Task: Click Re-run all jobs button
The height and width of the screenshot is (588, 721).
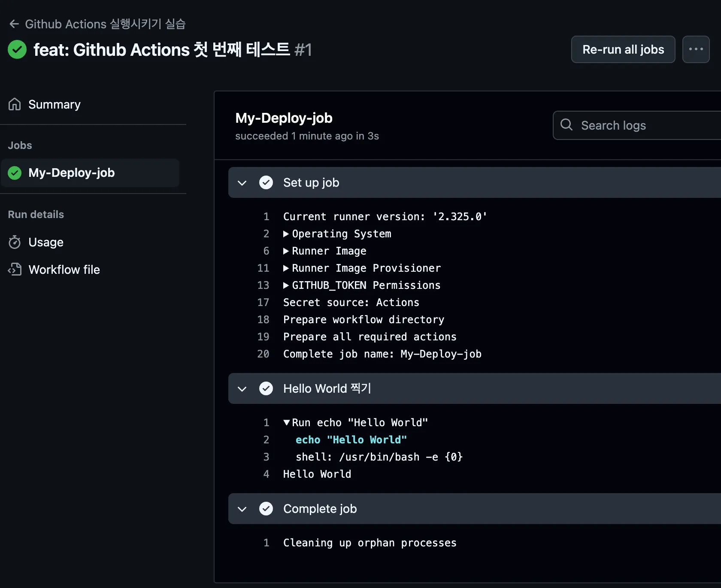Action: [623, 49]
